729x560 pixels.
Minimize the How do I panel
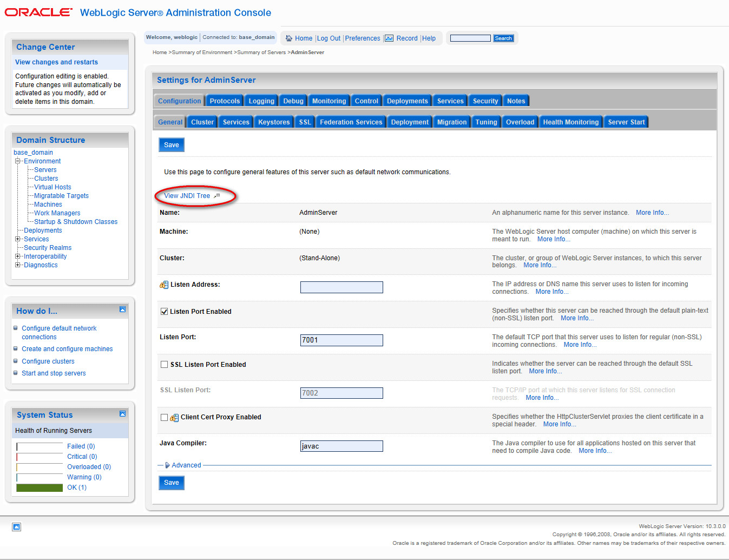(122, 309)
